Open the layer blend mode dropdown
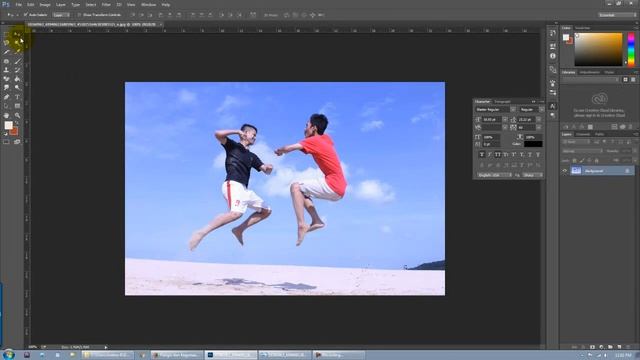 (582, 151)
